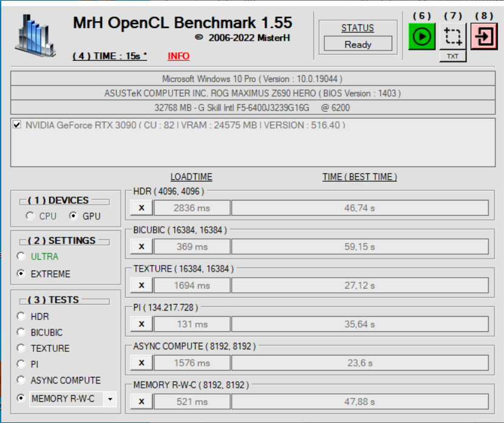Screen dimensions: 504x423
Task: Exit the program with the red exit icon
Action: coord(484,36)
